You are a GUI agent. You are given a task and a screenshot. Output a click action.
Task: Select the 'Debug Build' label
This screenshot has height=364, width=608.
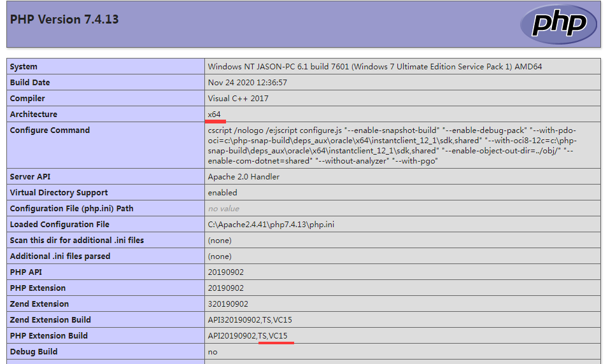coord(33,352)
